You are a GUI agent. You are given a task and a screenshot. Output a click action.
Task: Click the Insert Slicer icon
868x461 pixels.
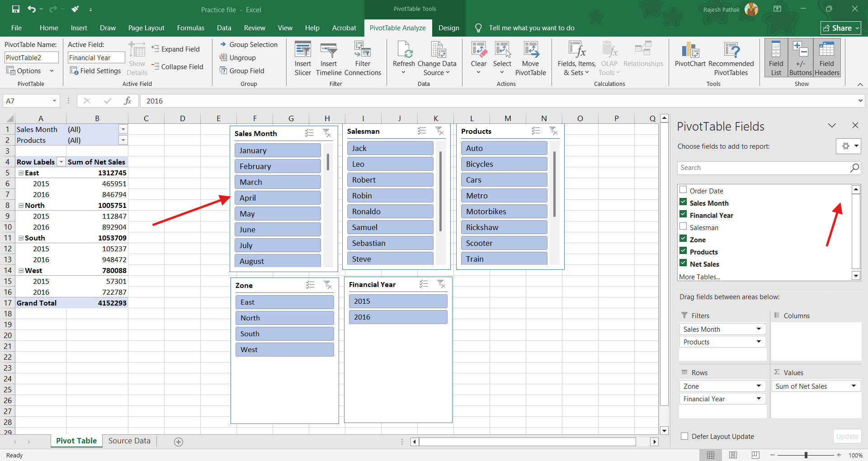click(302, 51)
